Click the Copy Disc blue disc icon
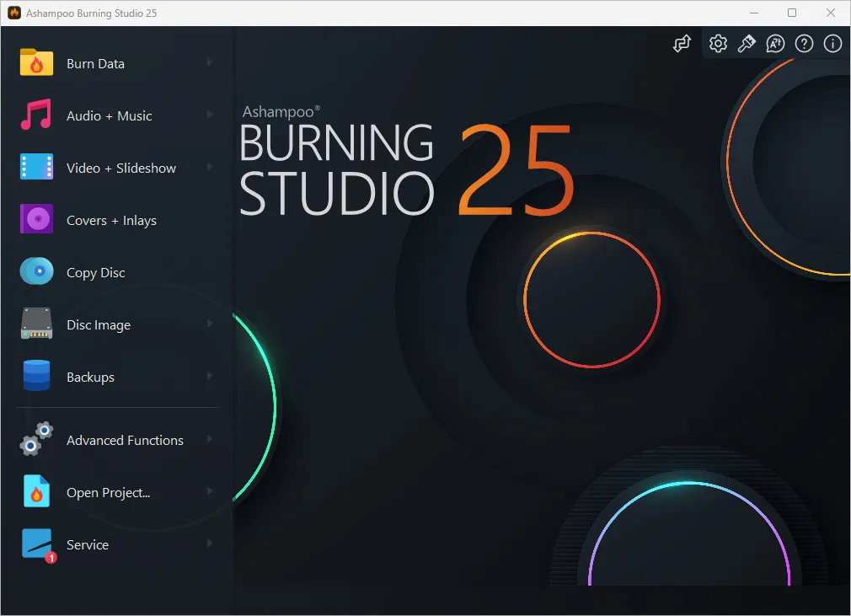The height and width of the screenshot is (616, 851). pos(36,271)
